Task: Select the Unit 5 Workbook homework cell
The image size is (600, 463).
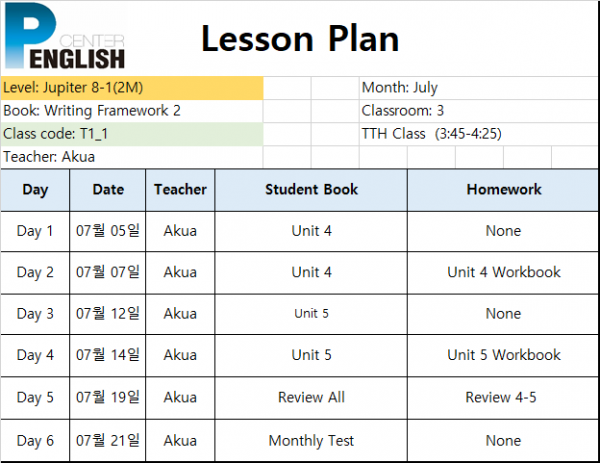Action: pos(503,355)
